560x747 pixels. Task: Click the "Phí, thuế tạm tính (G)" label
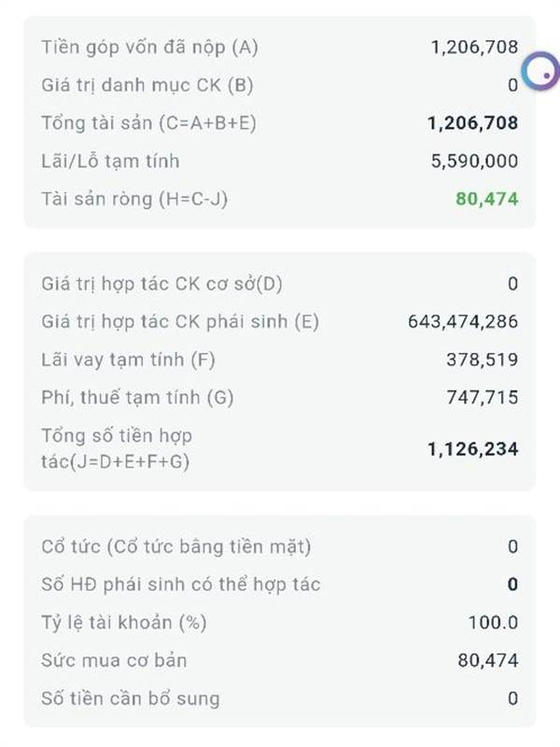[137, 398]
